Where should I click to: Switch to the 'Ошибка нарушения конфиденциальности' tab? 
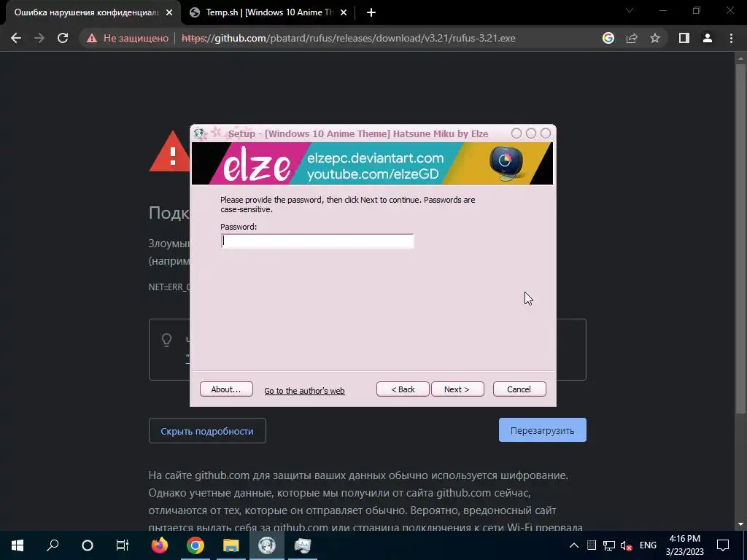(x=87, y=12)
